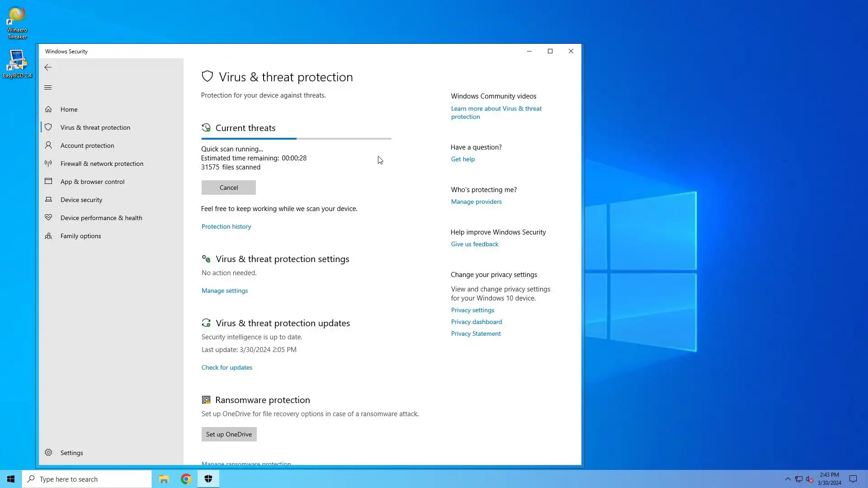868x488 pixels.
Task: Select Account protection sidebar item
Action: pos(87,145)
